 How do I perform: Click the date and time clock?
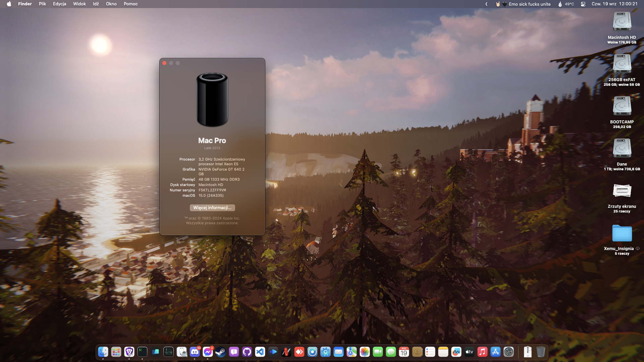614,4
